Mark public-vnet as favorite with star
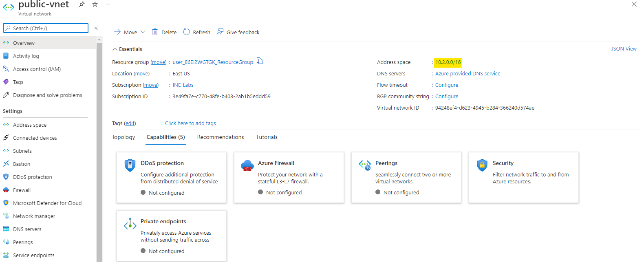 click(95, 4)
